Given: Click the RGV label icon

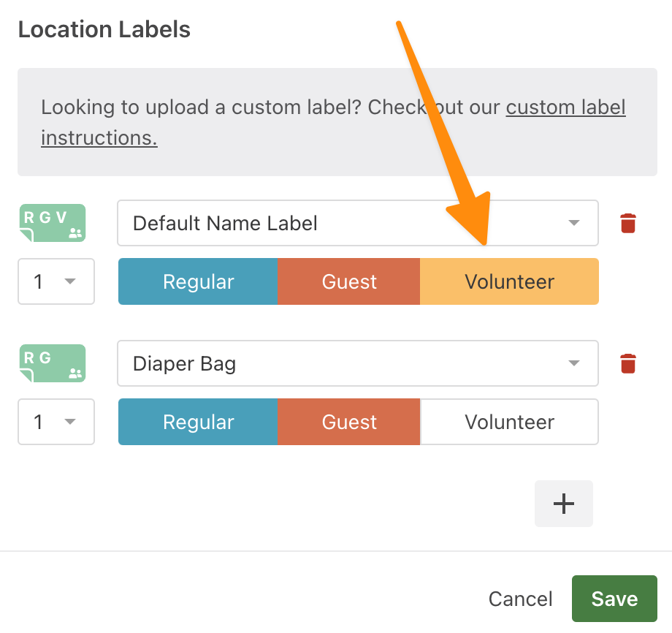Looking at the screenshot, I should (x=53, y=223).
